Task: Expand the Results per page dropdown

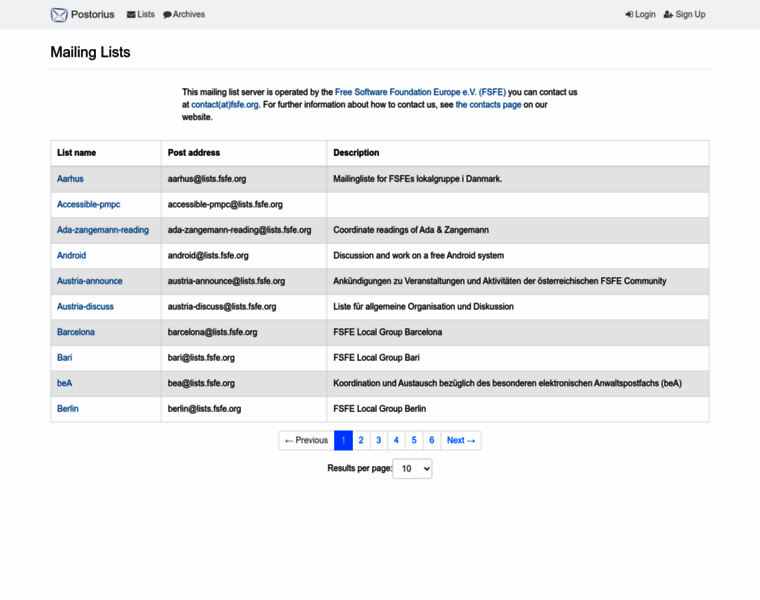Action: (412, 469)
